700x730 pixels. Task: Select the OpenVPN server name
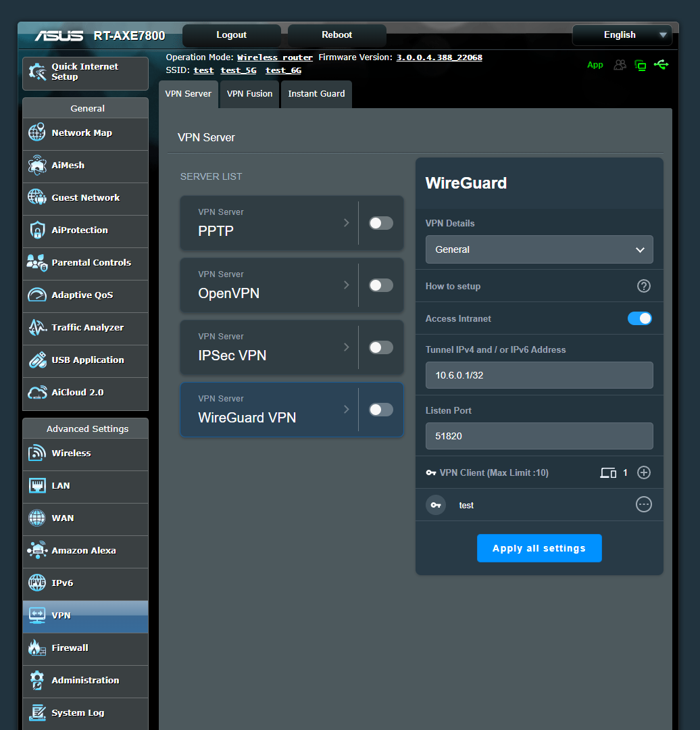point(228,293)
